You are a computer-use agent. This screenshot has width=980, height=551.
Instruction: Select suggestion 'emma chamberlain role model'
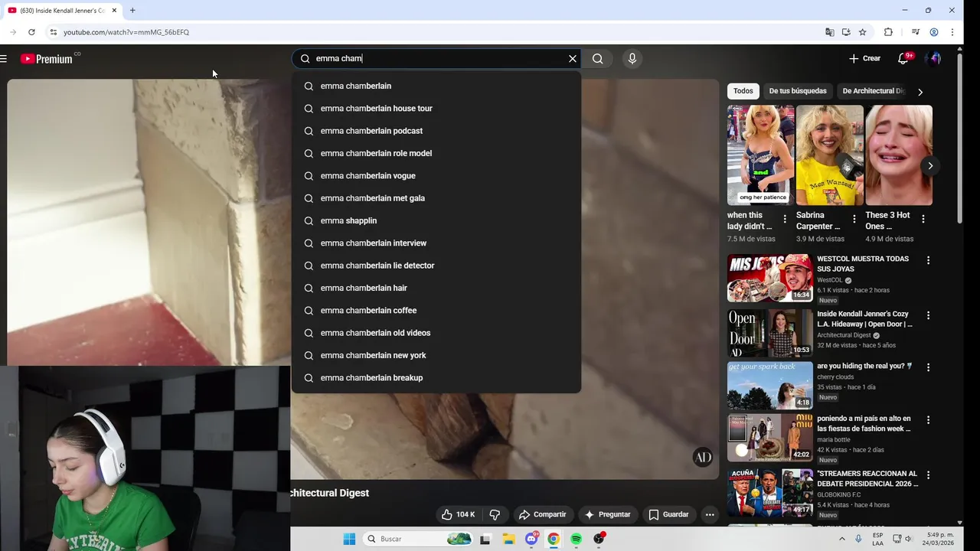(436, 153)
